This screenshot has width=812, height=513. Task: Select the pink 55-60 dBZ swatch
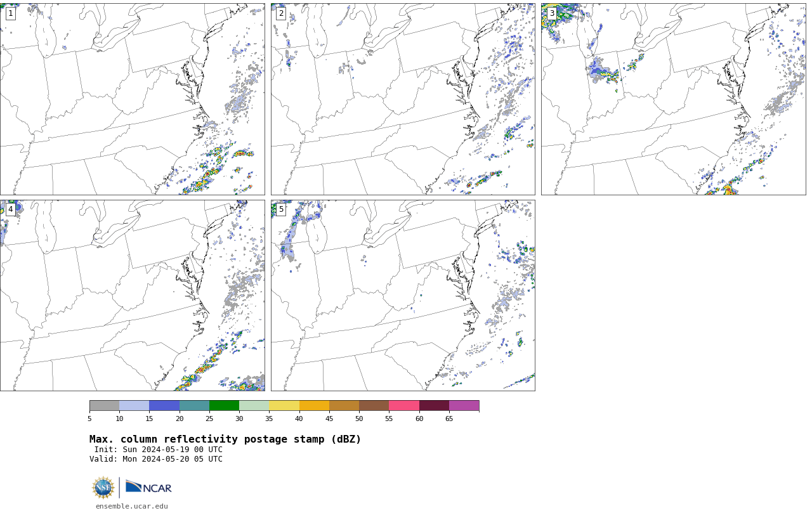point(404,406)
